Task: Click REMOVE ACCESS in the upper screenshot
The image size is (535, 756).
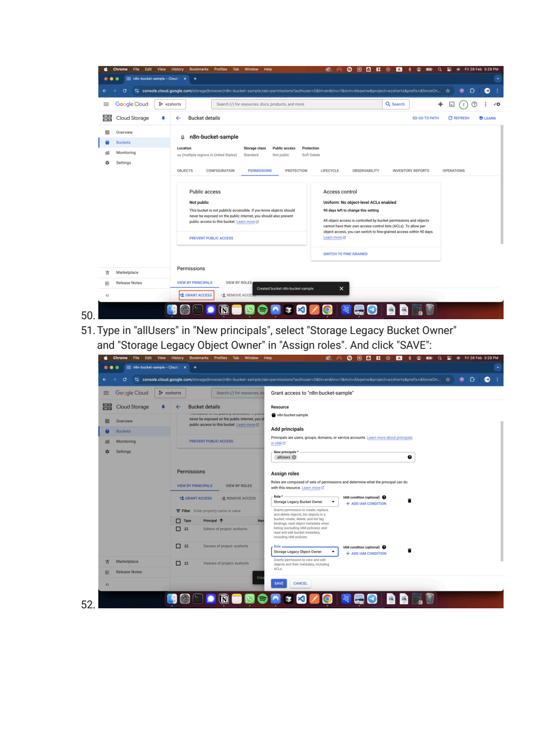Action: tap(238, 295)
